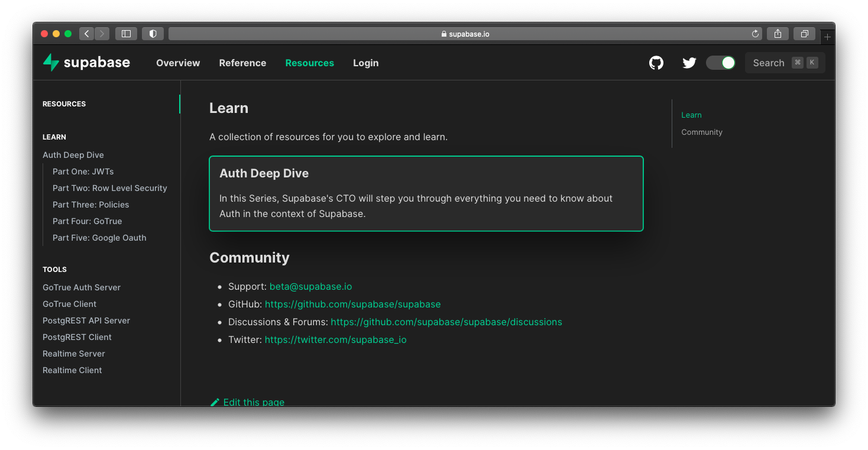Open PostgREST Client link
The width and height of the screenshot is (868, 450).
pos(77,337)
